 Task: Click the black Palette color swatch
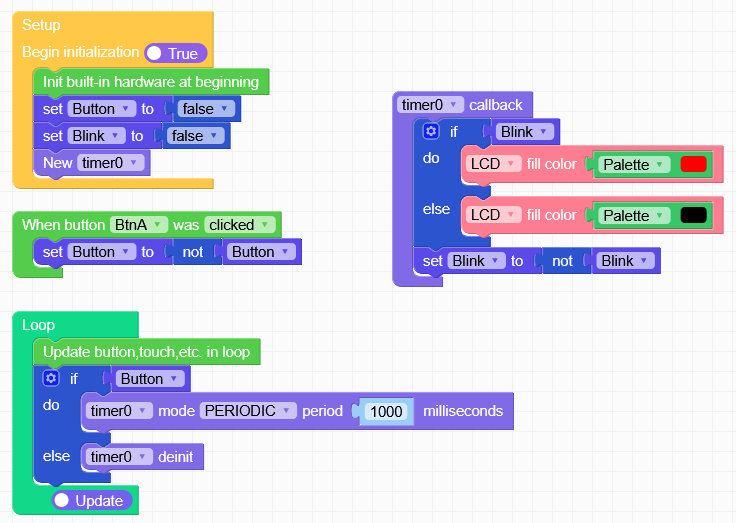(x=693, y=215)
